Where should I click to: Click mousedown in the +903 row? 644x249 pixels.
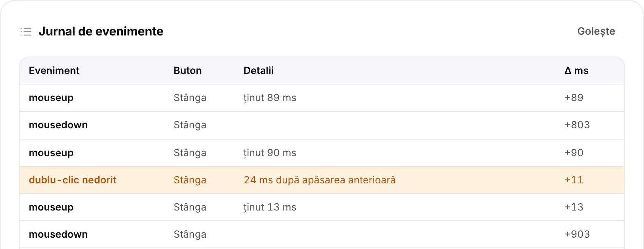[58, 234]
